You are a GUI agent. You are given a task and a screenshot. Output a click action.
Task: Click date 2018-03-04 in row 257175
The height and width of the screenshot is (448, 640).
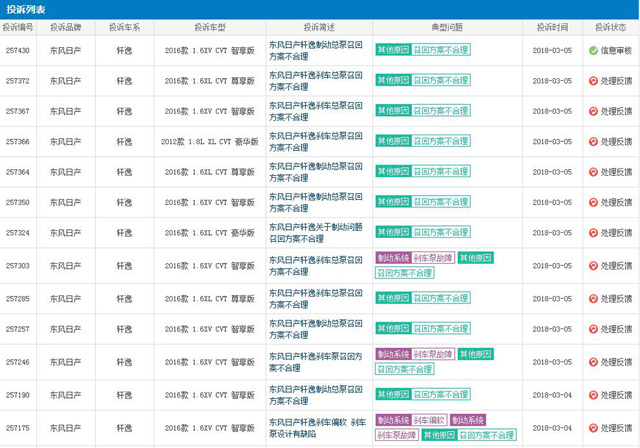pyautogui.click(x=552, y=428)
